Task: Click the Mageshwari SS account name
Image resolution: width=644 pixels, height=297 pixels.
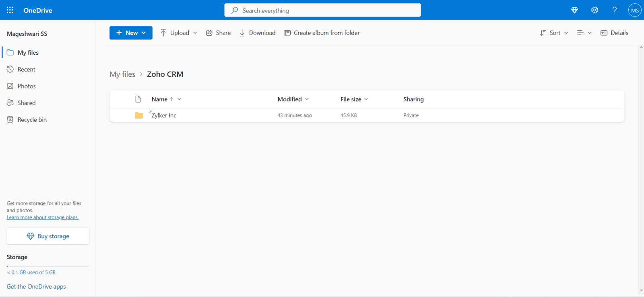Action: point(27,34)
